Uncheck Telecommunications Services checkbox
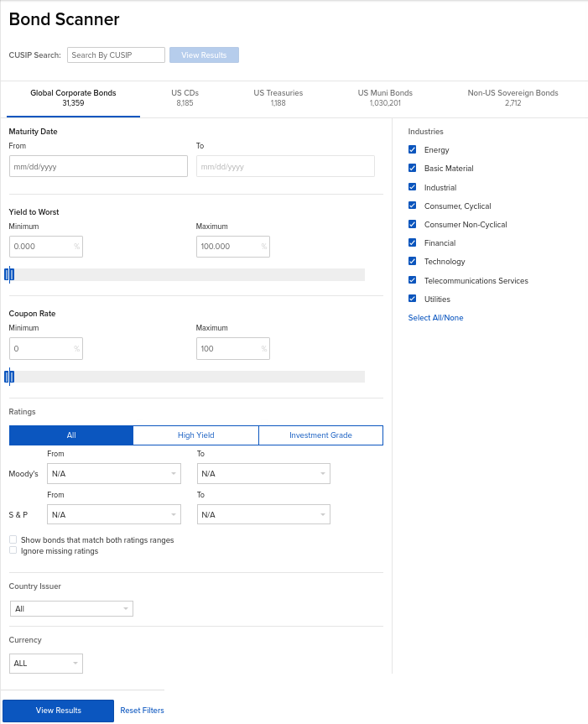Viewport: 588px width, 724px height. (x=412, y=280)
